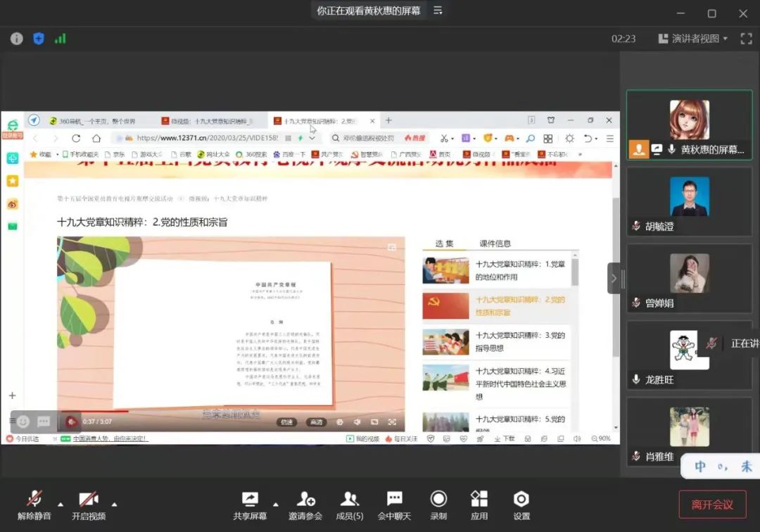Check the blue security shield icon

click(39, 39)
